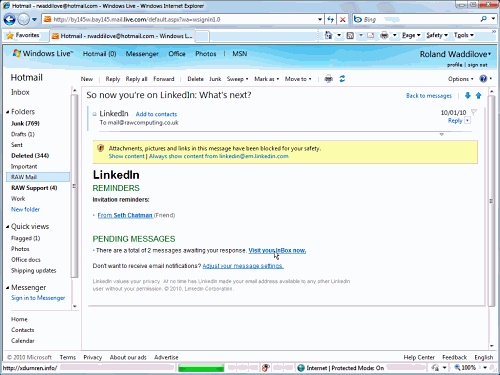
Task: Open the IE Safety menu
Action: point(437,35)
